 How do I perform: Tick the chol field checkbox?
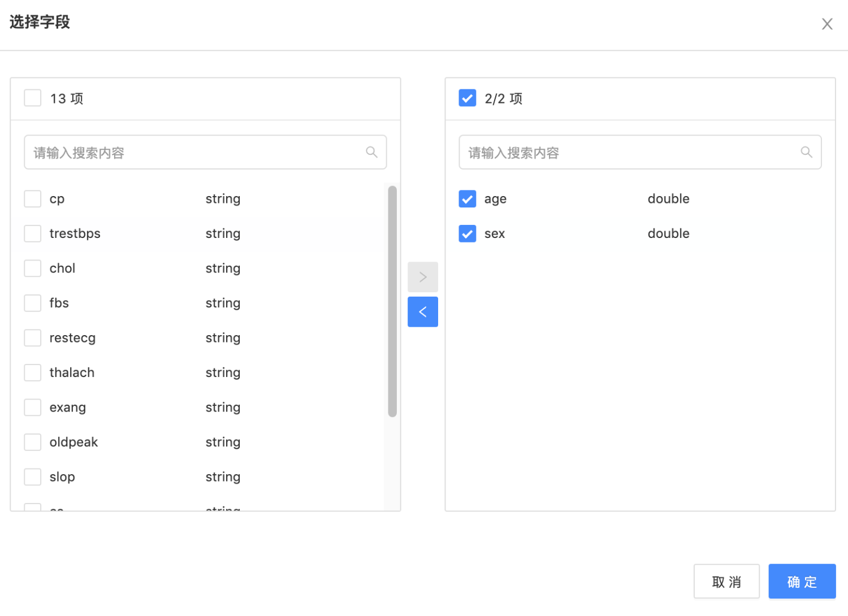tap(33, 268)
